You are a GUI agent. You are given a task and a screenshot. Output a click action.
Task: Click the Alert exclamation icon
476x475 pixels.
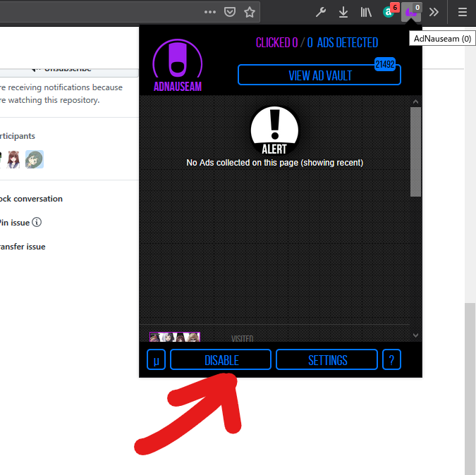pyautogui.click(x=274, y=131)
